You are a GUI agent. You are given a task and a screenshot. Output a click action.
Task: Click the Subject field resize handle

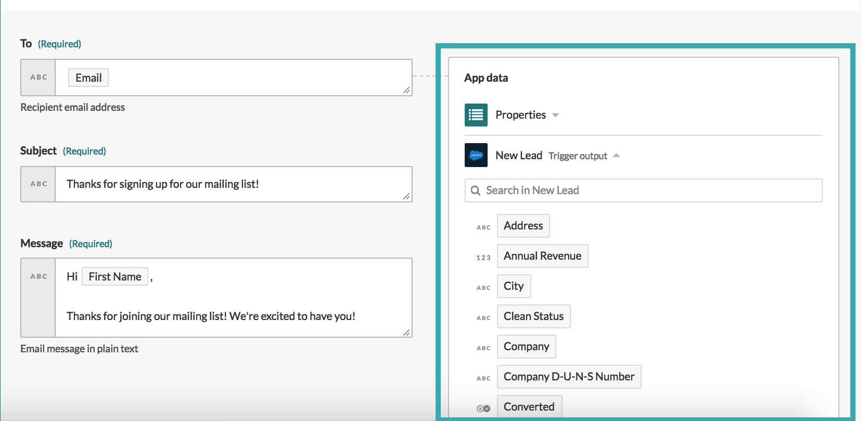(x=406, y=196)
